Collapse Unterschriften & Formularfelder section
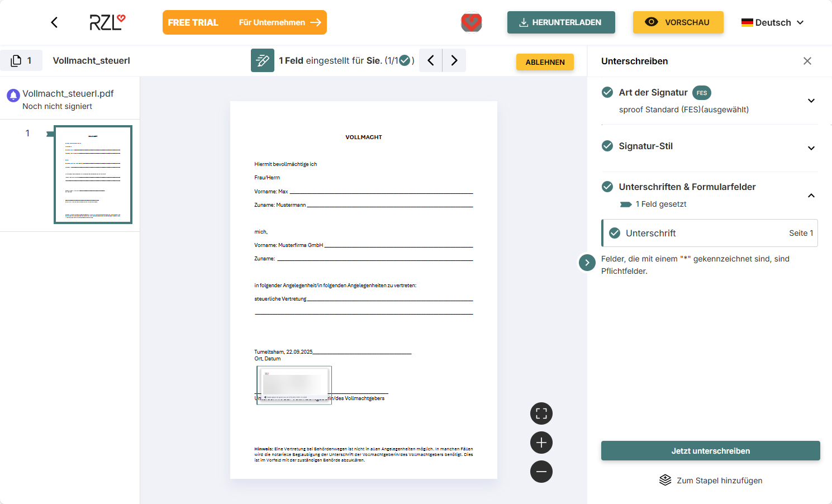 click(811, 196)
